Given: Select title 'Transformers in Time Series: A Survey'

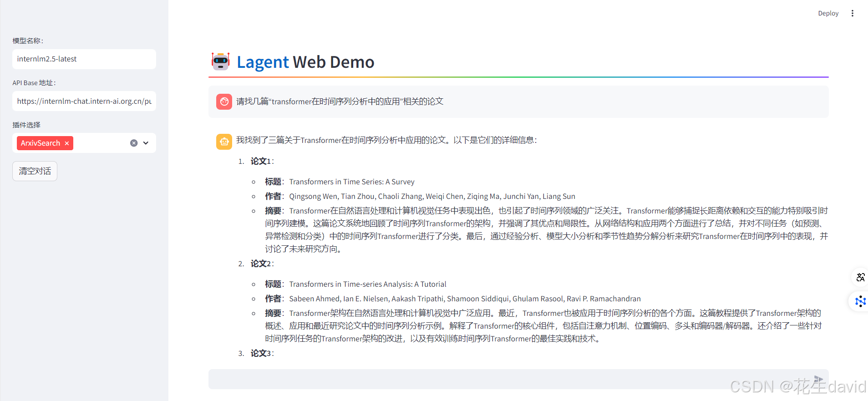Looking at the screenshot, I should (x=352, y=182).
